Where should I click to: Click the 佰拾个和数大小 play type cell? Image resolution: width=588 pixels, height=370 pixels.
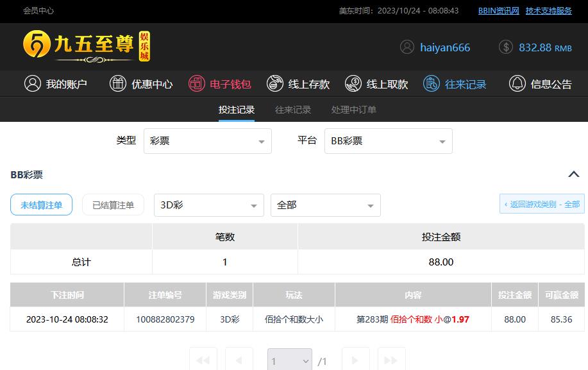[294, 319]
